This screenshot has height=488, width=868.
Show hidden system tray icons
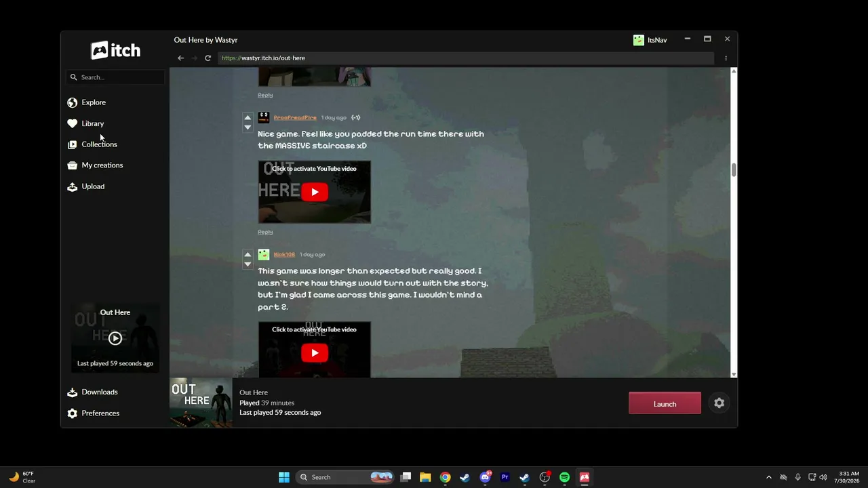768,477
